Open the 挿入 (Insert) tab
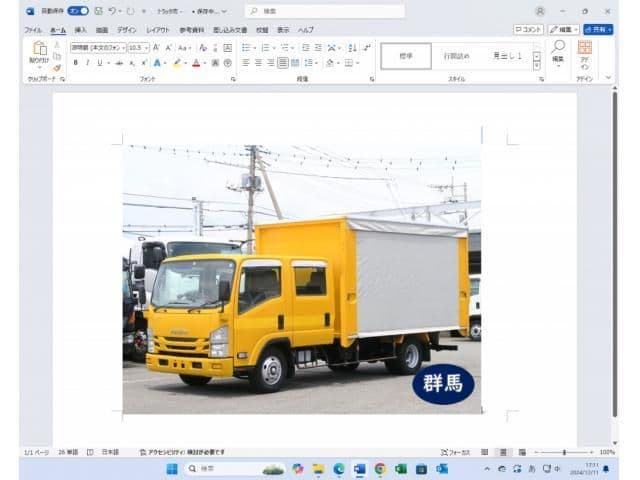 click(x=80, y=30)
